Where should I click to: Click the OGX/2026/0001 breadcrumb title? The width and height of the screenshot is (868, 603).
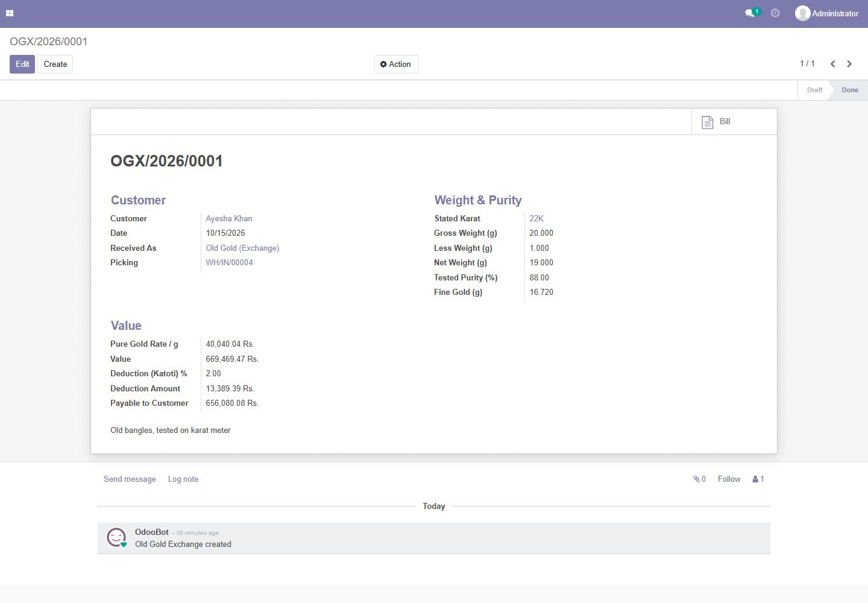click(49, 42)
